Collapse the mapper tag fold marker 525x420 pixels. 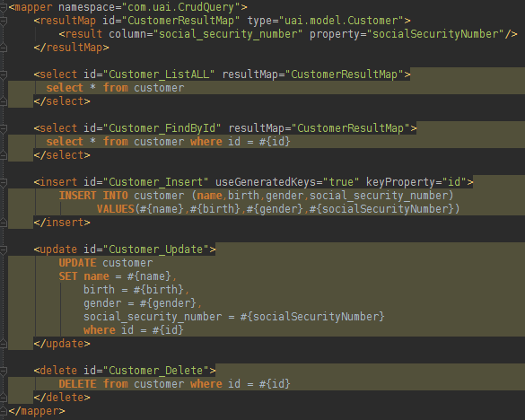click(4, 7)
